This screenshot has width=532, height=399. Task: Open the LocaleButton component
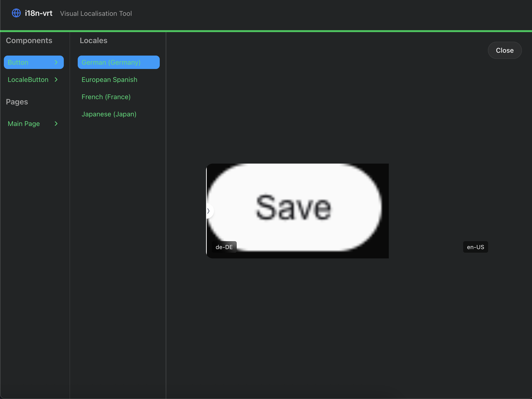click(x=28, y=80)
